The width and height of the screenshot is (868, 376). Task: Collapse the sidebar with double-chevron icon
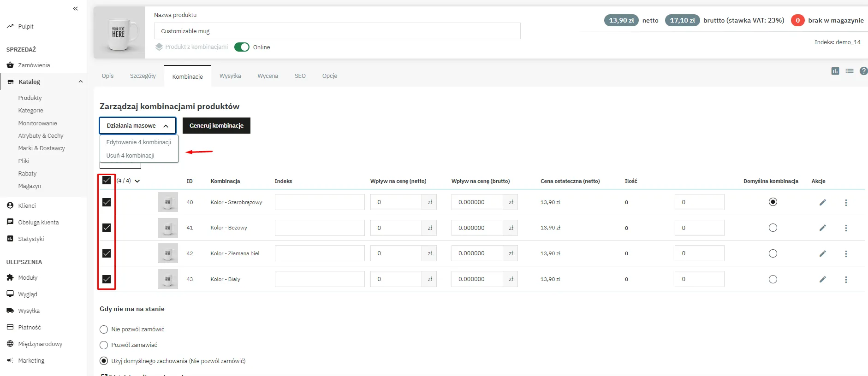click(x=76, y=9)
